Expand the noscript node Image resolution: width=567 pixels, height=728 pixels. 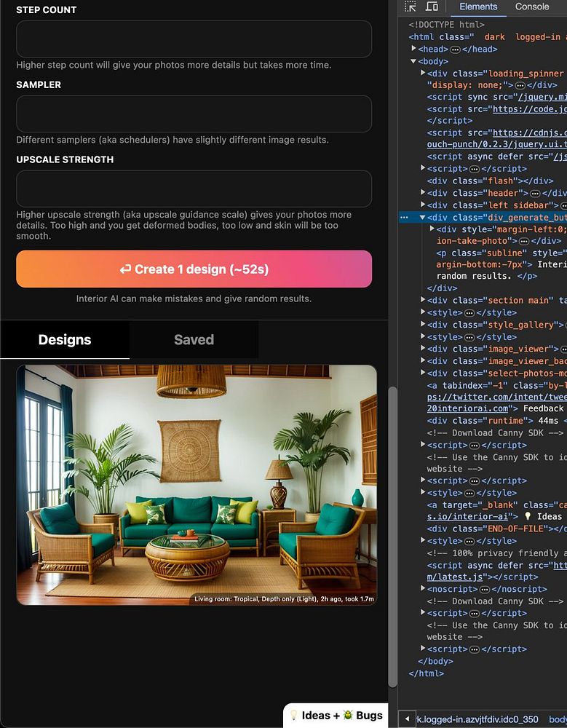pos(423,589)
